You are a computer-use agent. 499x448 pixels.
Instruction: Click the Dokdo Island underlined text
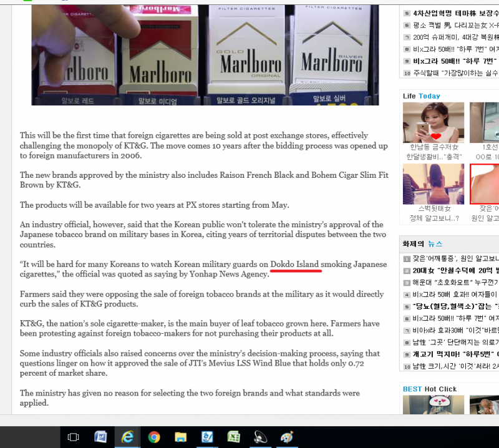[296, 265]
